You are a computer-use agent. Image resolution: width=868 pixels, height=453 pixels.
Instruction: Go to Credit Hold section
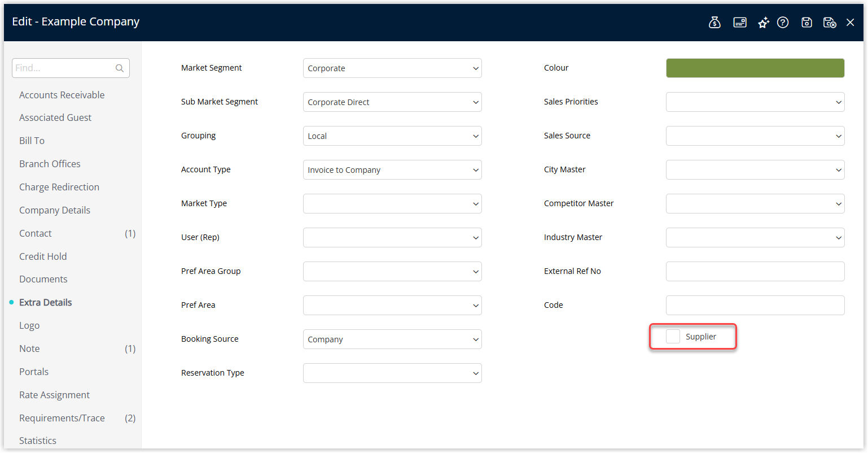43,256
